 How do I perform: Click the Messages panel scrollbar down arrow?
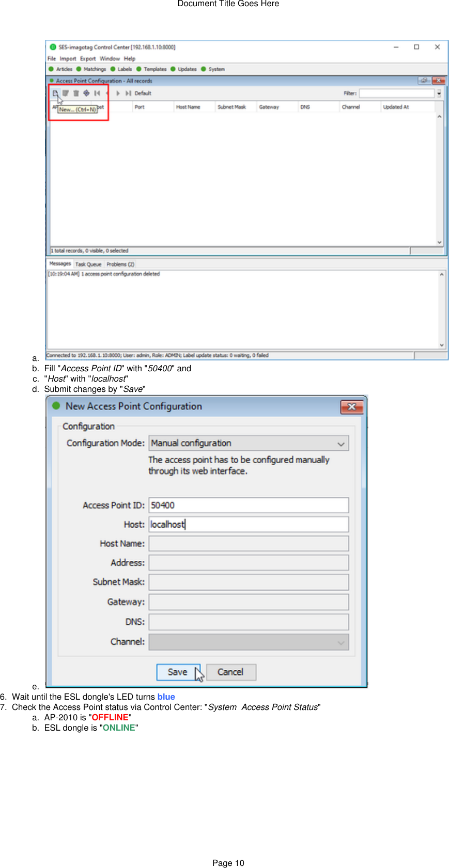pos(442,345)
